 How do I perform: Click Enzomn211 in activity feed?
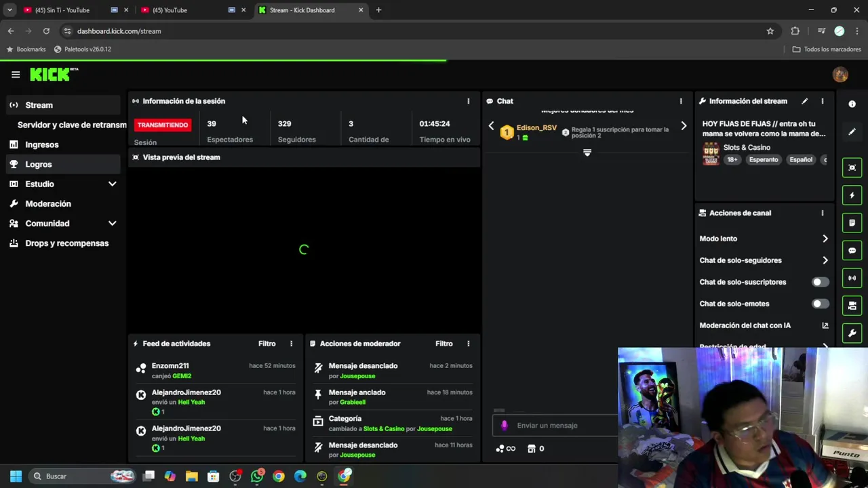coord(170,366)
